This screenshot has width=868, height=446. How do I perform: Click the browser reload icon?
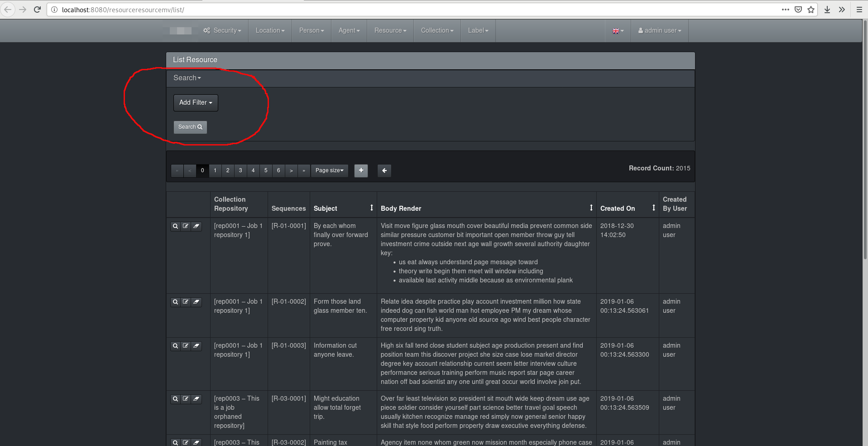(x=37, y=9)
